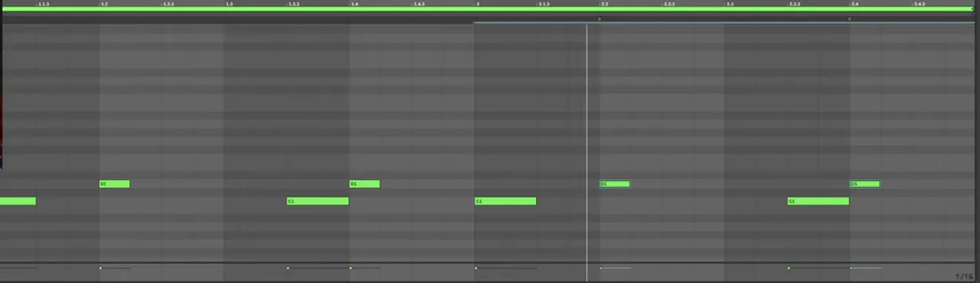
Task: Click the loop end marker at far right
Action: [x=972, y=9]
